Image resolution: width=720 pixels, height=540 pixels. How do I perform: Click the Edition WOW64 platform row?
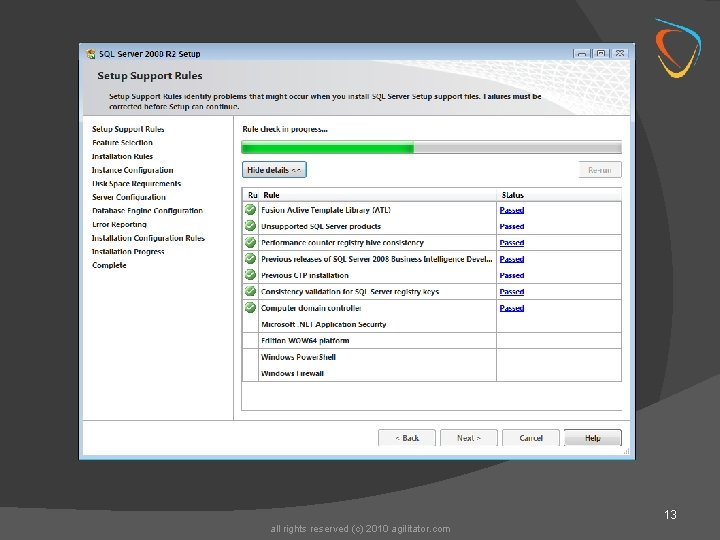click(432, 341)
